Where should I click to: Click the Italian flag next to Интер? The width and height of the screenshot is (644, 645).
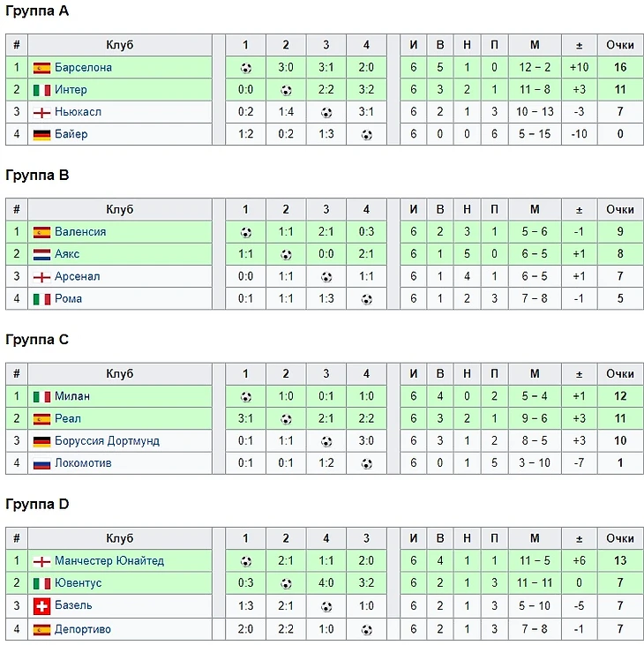point(41,90)
